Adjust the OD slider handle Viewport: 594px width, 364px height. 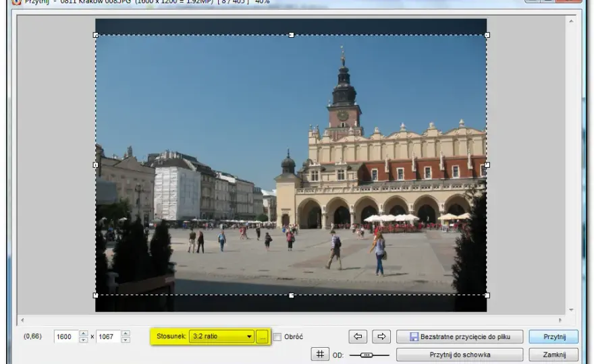[x=367, y=355]
